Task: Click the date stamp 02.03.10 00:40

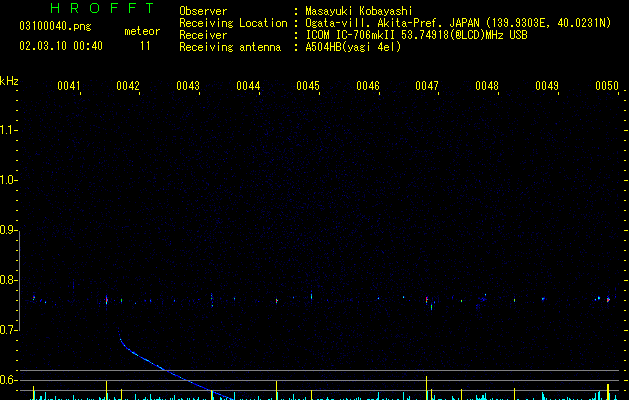Action: tap(61, 46)
